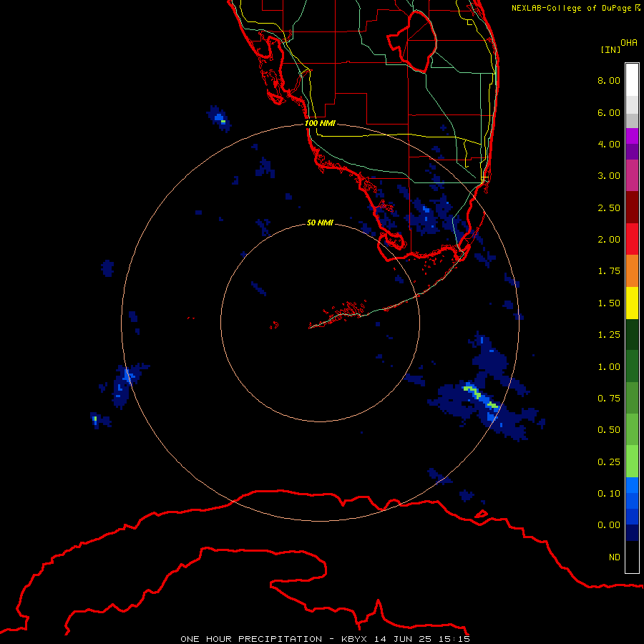The image size is (644, 644).
Task: Pick the pink legend swatch
Action: coord(632,175)
